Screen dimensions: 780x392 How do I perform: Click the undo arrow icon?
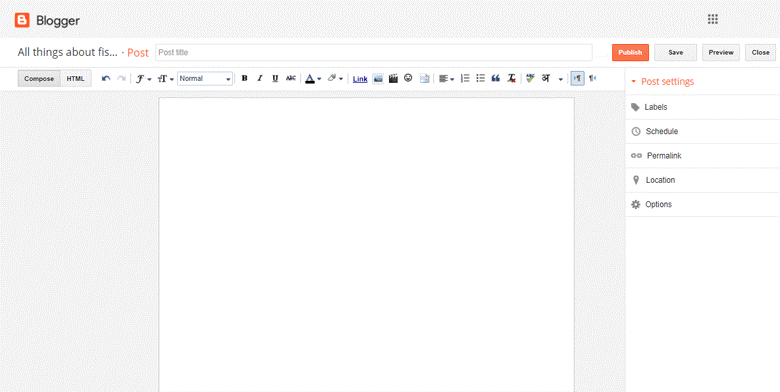tap(106, 79)
